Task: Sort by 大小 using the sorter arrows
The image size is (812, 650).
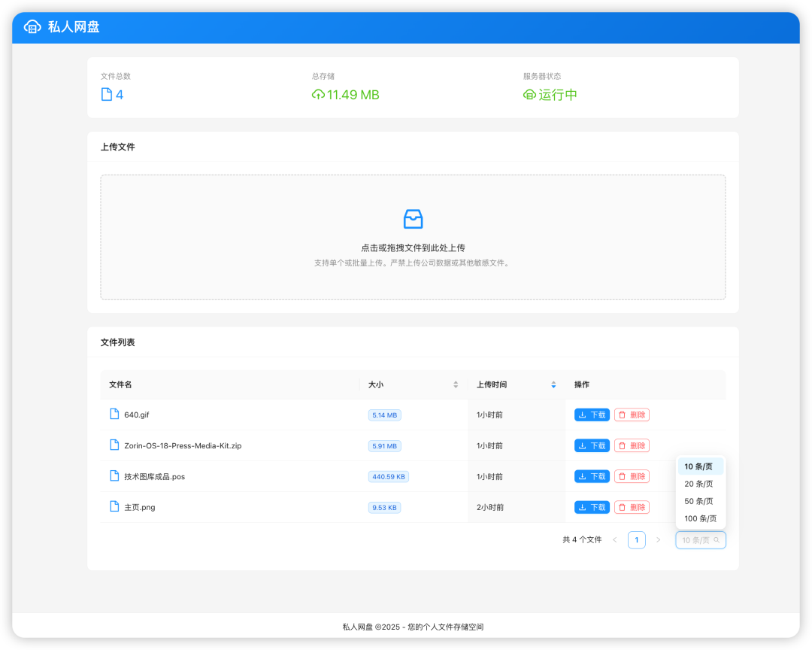Action: 456,384
